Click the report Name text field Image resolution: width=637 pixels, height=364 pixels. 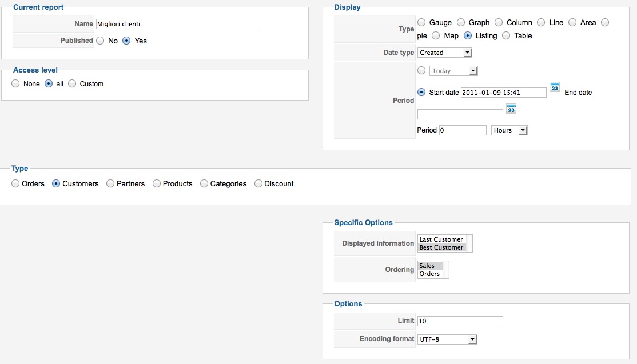(177, 24)
